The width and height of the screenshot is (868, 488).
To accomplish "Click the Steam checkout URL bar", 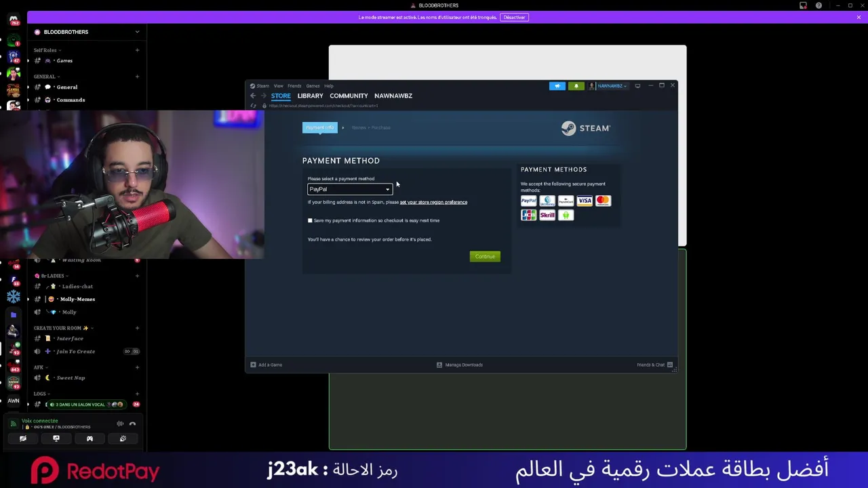I will (323, 106).
